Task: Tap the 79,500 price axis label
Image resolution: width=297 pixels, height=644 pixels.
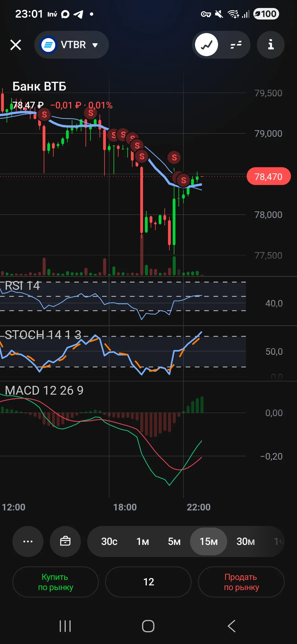Action: (268, 93)
